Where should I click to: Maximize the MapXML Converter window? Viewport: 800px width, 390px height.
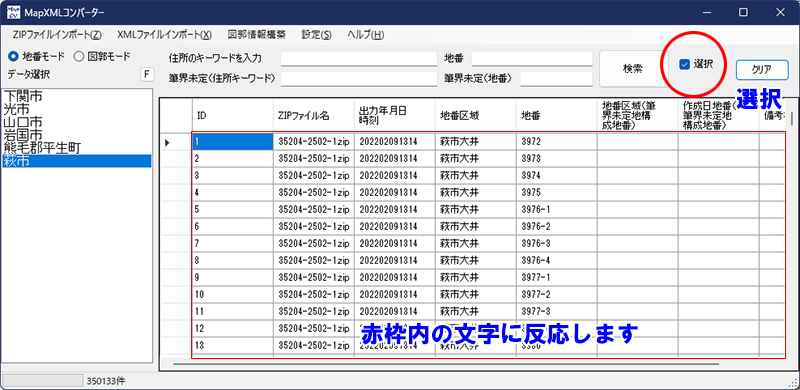pos(743,12)
